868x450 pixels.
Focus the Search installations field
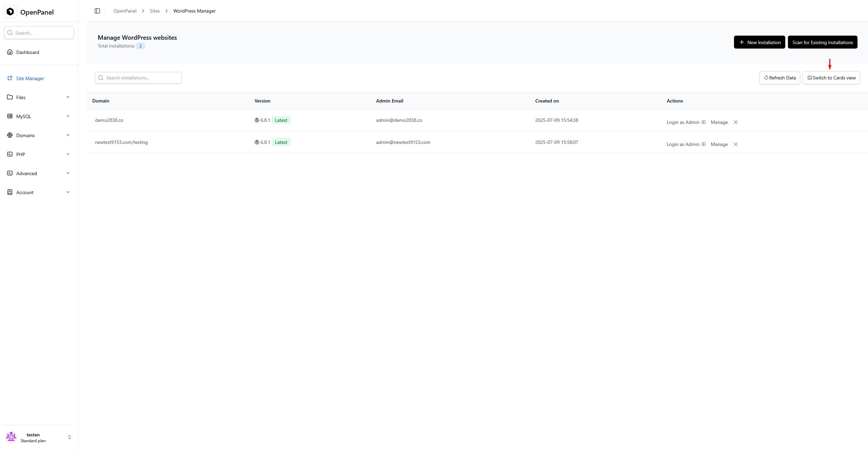coord(138,78)
